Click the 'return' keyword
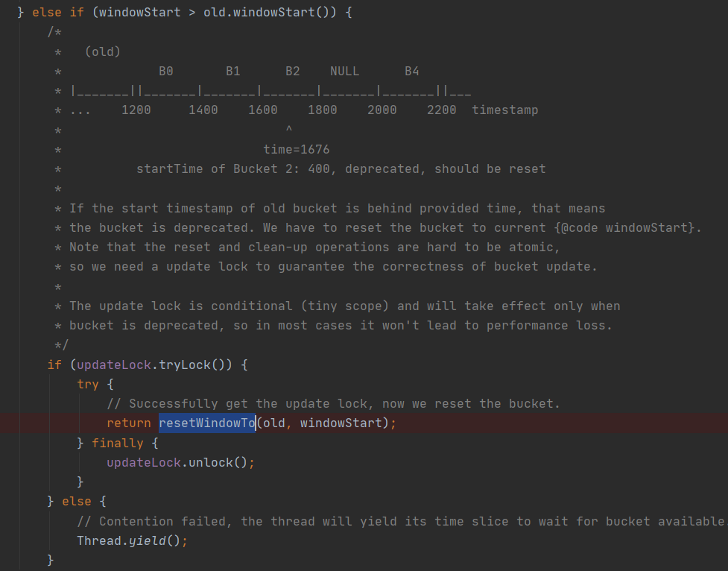This screenshot has width=728, height=571. pyautogui.click(x=129, y=423)
